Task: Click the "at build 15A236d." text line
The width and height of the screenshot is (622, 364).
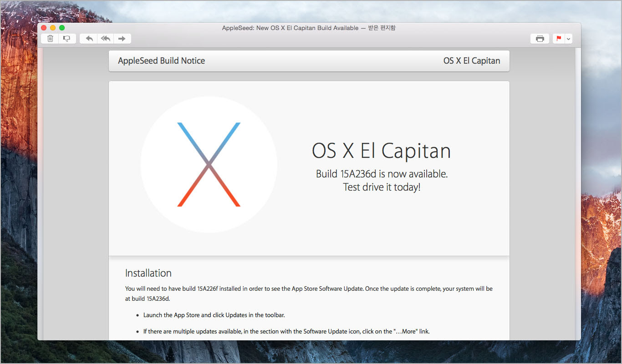Action: [x=148, y=298]
